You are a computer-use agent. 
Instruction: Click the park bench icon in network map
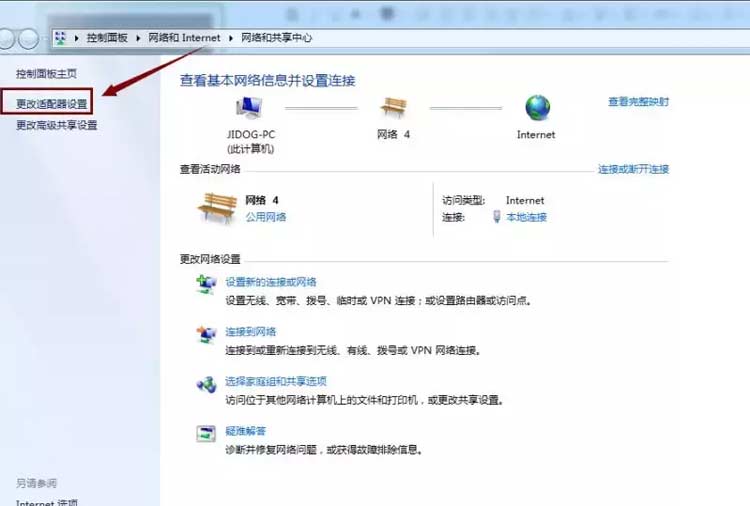393,106
